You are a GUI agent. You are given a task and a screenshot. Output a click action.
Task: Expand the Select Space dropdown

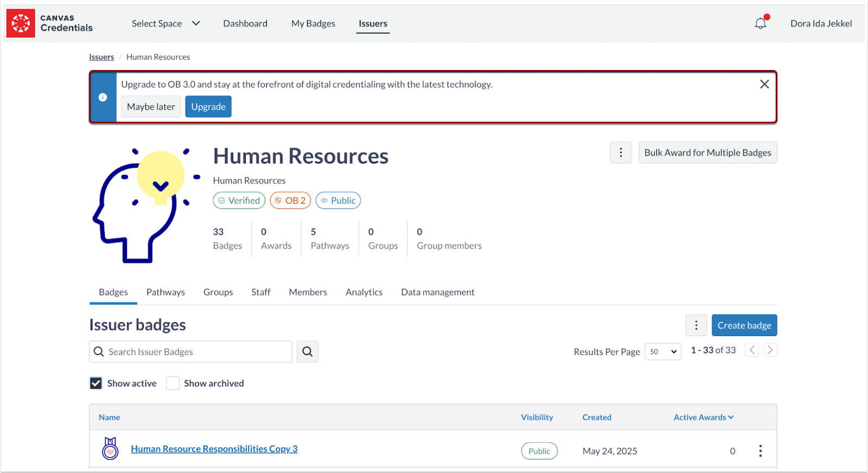[x=165, y=23]
